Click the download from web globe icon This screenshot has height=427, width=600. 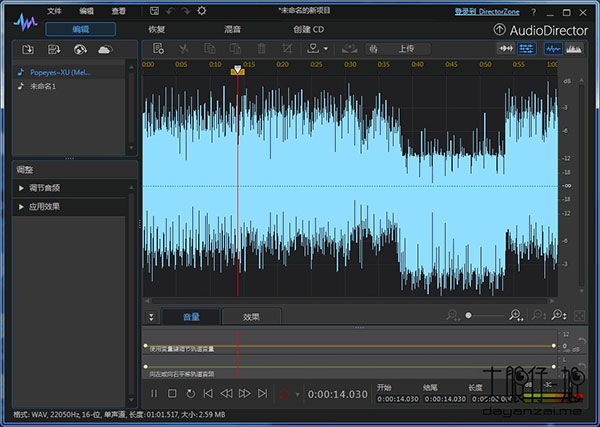78,48
